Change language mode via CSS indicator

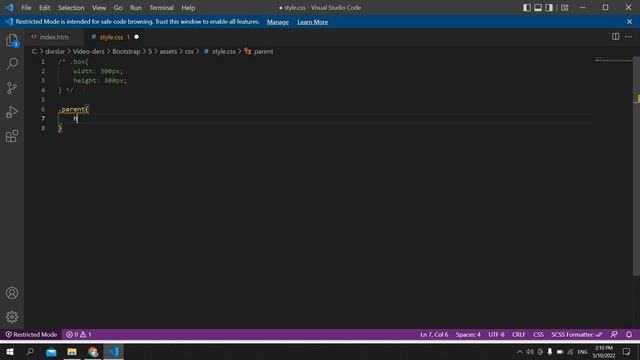click(538, 334)
